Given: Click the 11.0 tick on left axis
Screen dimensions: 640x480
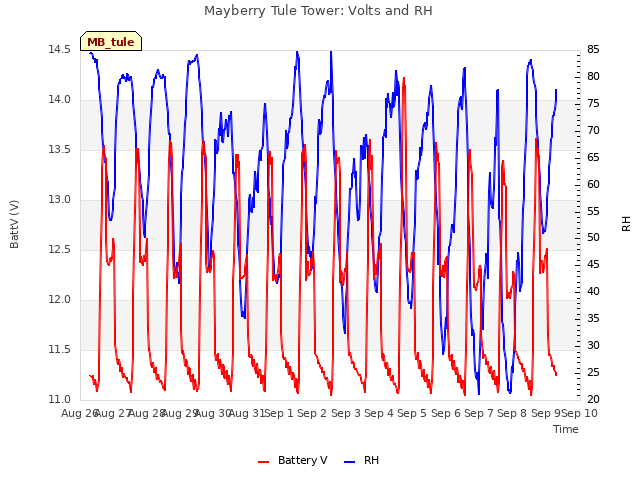Looking at the screenshot, I should pos(59,400).
